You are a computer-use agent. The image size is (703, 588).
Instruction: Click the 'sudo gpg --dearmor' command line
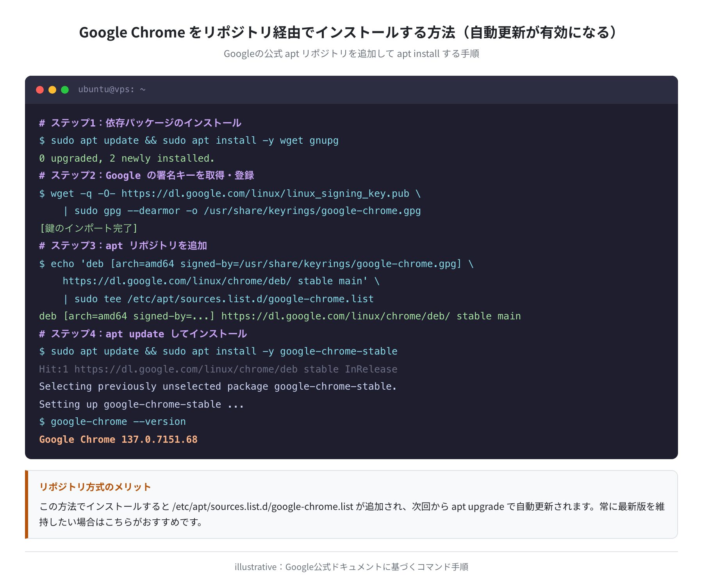(242, 211)
